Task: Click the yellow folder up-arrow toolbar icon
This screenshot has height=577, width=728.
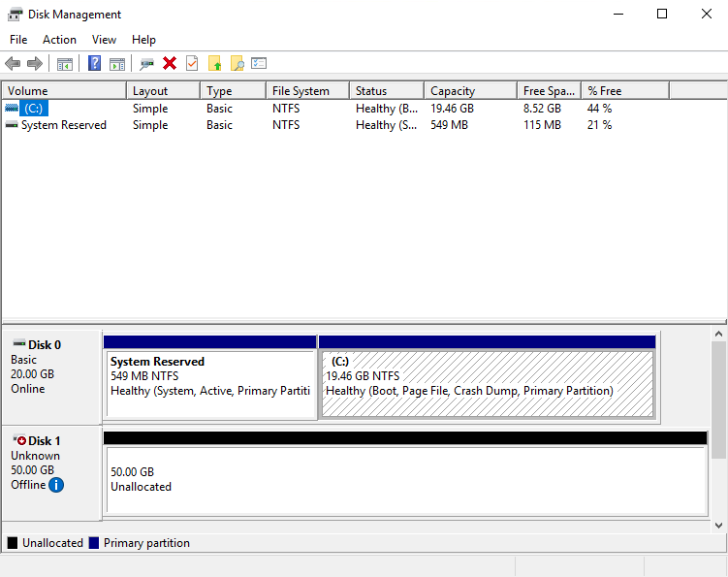Action: (214, 63)
